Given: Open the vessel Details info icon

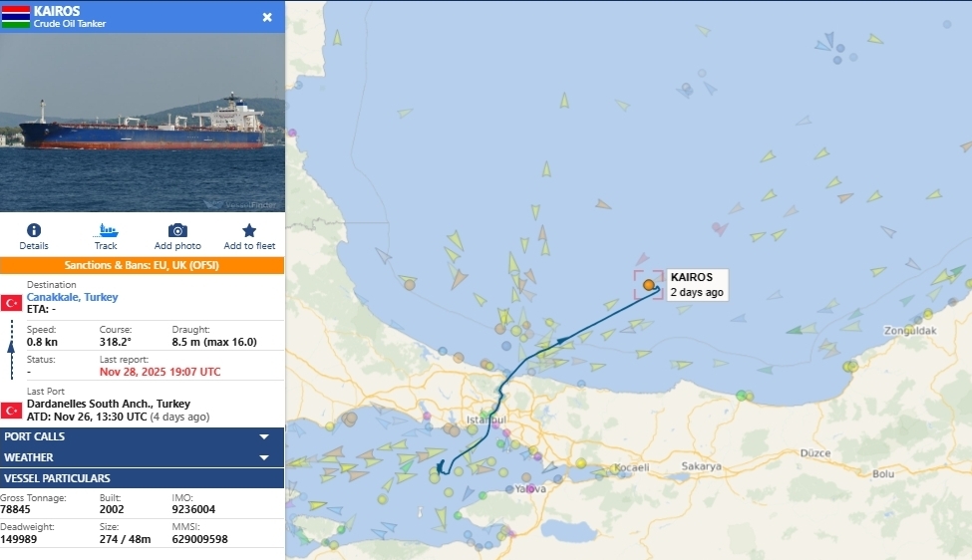Looking at the screenshot, I should 34,230.
